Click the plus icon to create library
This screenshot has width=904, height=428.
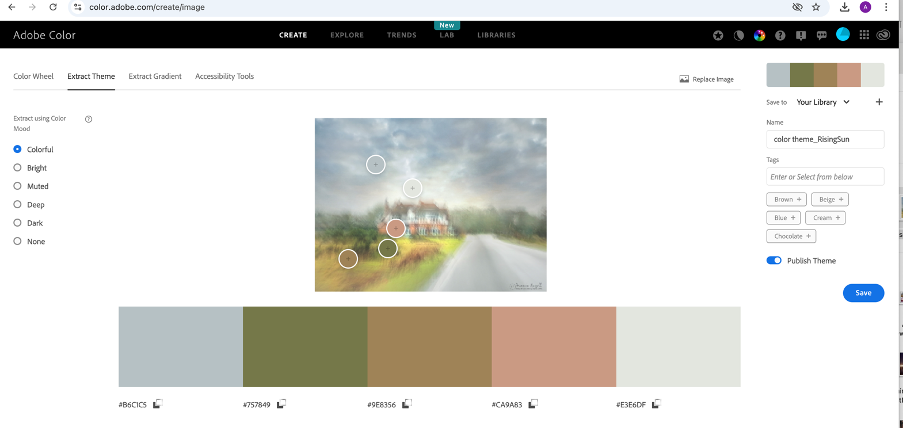pyautogui.click(x=879, y=102)
